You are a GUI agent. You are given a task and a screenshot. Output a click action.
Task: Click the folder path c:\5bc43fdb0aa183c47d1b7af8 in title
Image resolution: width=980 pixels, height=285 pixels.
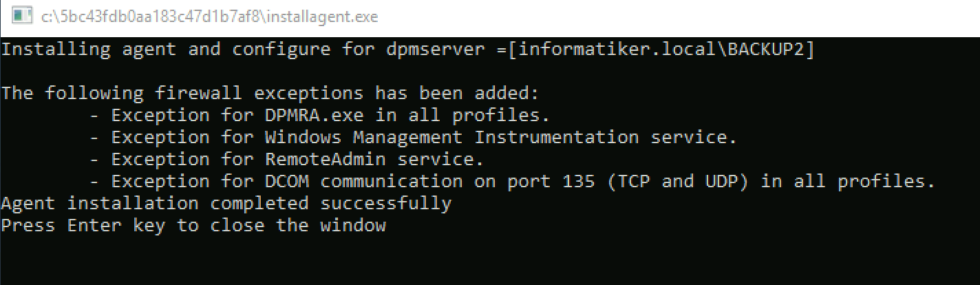pos(151,17)
